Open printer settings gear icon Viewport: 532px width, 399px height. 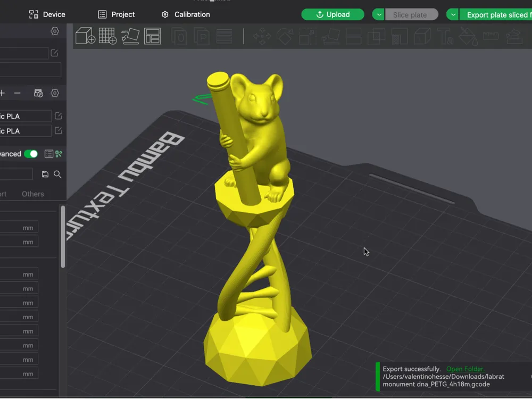point(55,31)
